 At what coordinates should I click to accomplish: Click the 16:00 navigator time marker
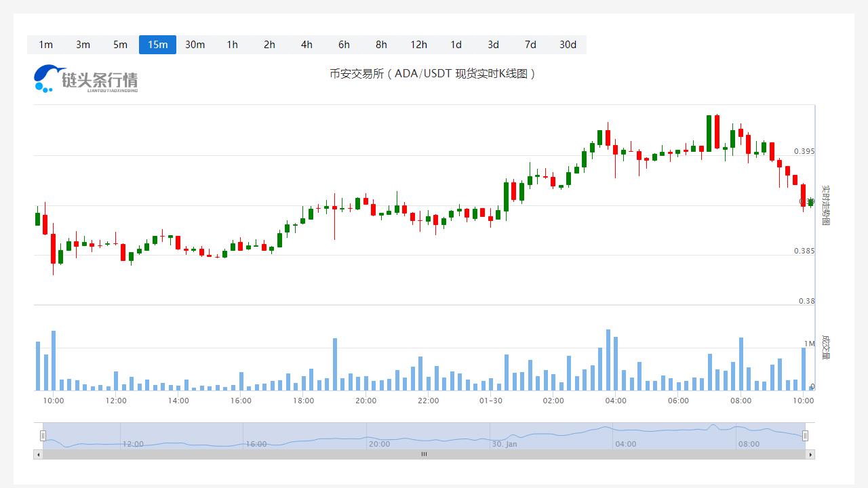pos(256,444)
